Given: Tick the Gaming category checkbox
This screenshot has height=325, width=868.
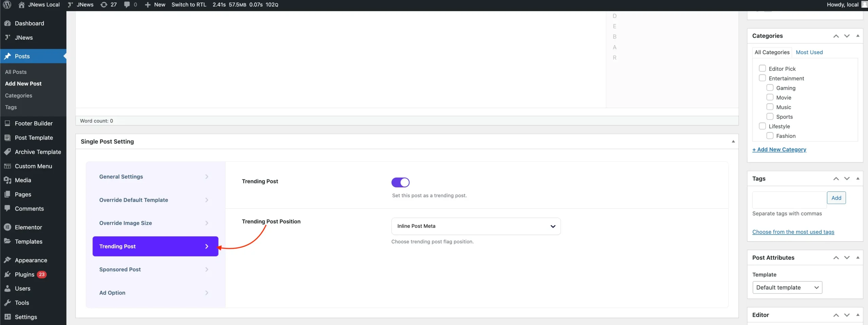Looking at the screenshot, I should tap(770, 88).
